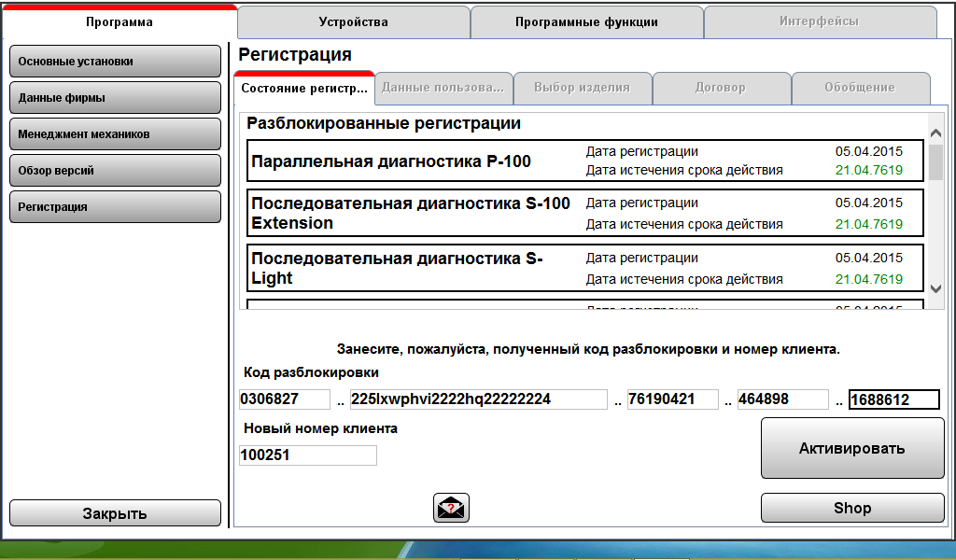Switch to the Устройства tab
This screenshot has height=560, width=956.
click(x=353, y=22)
